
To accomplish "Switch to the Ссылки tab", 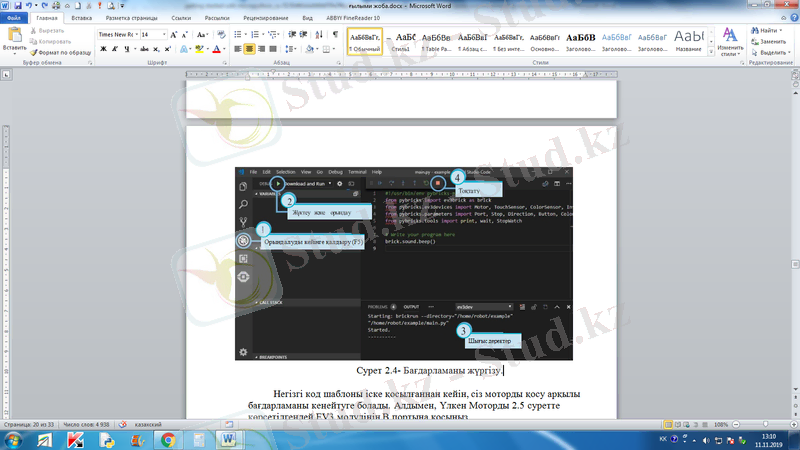I will pos(181,18).
